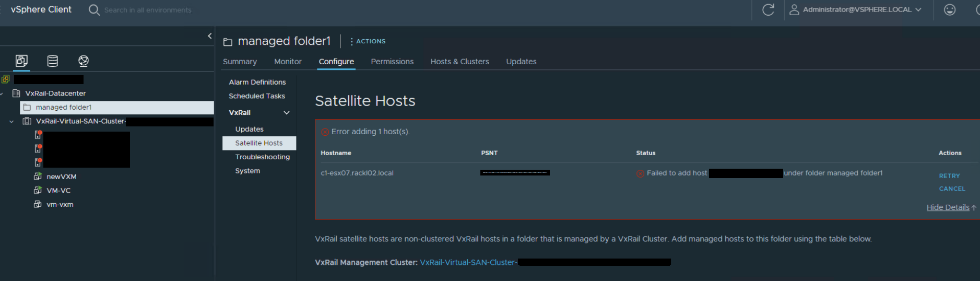This screenshot has width=980, height=281.
Task: Click the error icon beside 'Error adding 1 host(s)'
Action: pyautogui.click(x=325, y=132)
